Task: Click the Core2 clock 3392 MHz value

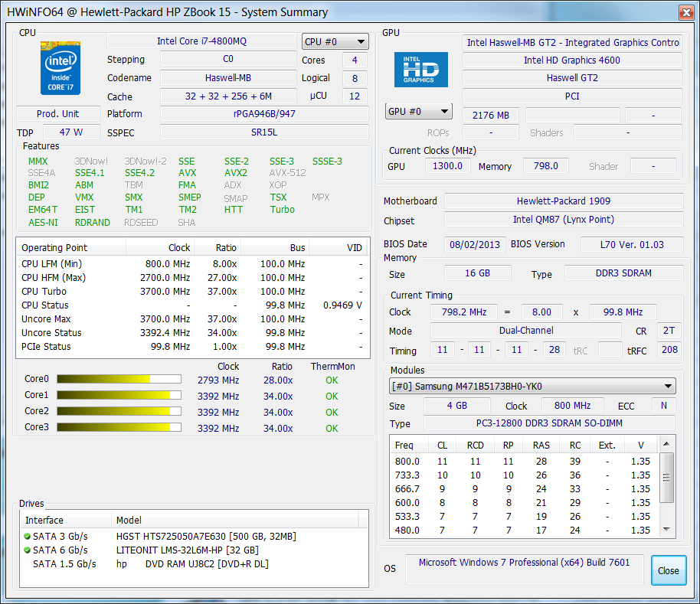Action: pyautogui.click(x=218, y=412)
